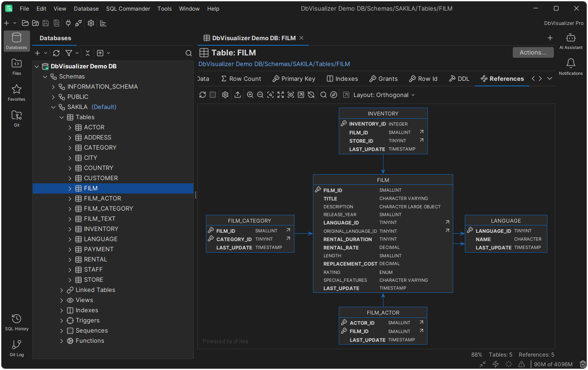Search the databases tree with magnifier icon
Screen dimensions: 588x370
click(188, 53)
